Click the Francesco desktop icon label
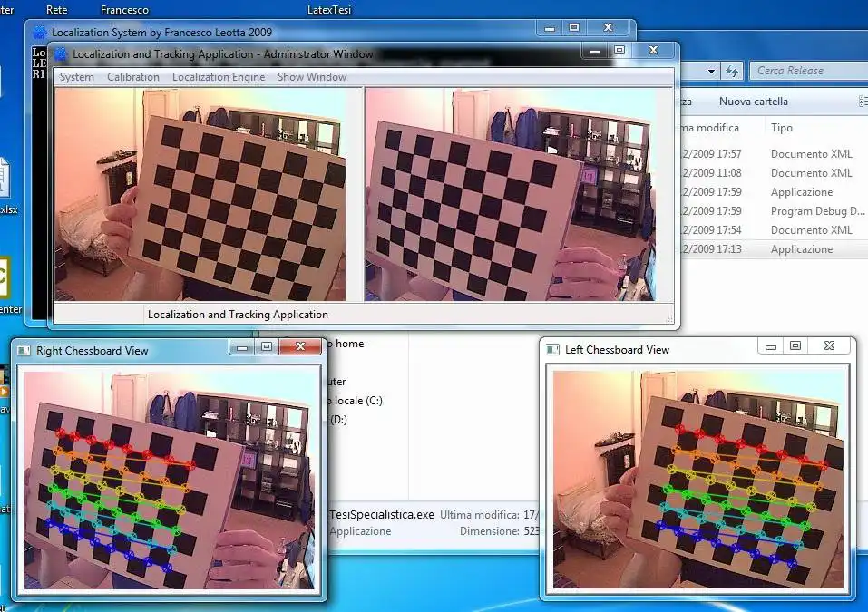Screen dimensions: 868x612 pyautogui.click(x=124, y=9)
